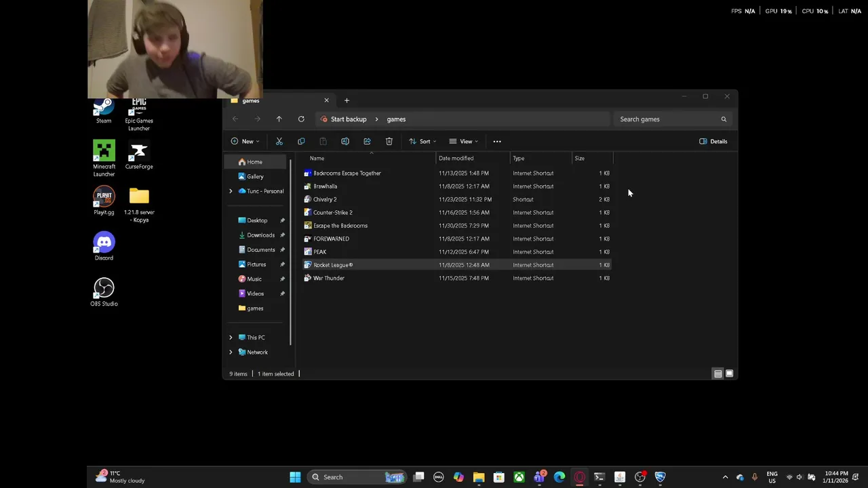Screen dimensions: 868x488
Task: Click the Share icon in Explorer toolbar
Action: [x=367, y=142]
